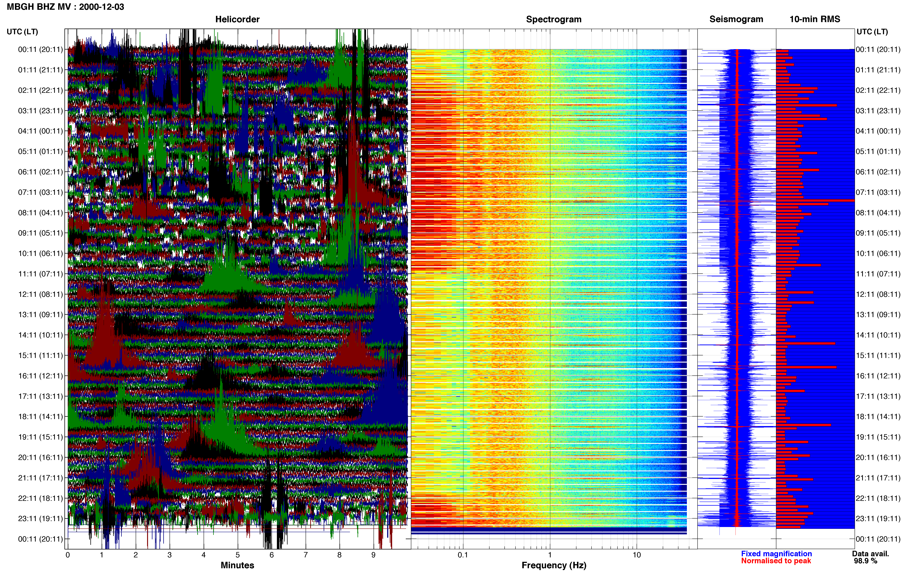Click the 7 tick on the Minutes axis
Image resolution: width=924 pixels, height=578 pixels.
(x=306, y=555)
